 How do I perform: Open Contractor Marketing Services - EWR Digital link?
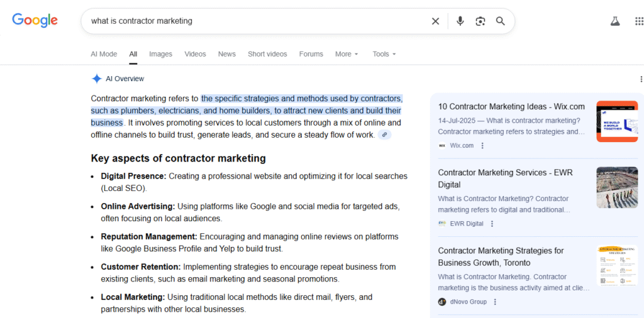click(505, 178)
